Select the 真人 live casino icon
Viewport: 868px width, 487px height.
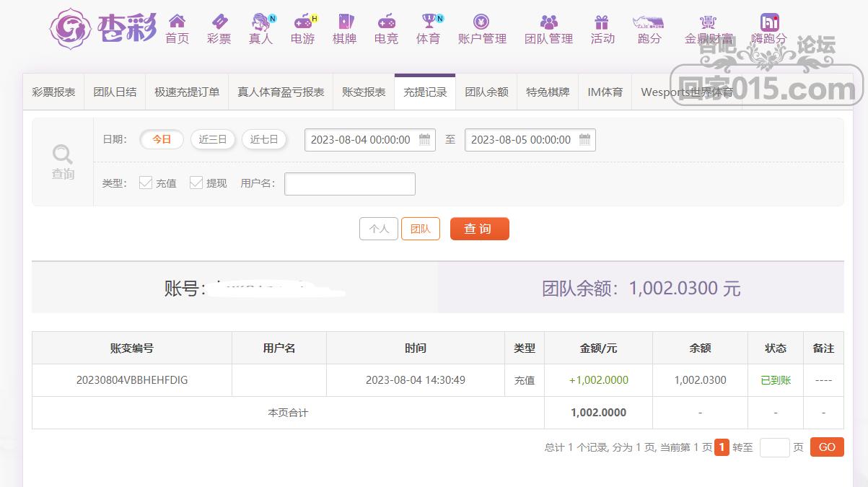[x=260, y=22]
